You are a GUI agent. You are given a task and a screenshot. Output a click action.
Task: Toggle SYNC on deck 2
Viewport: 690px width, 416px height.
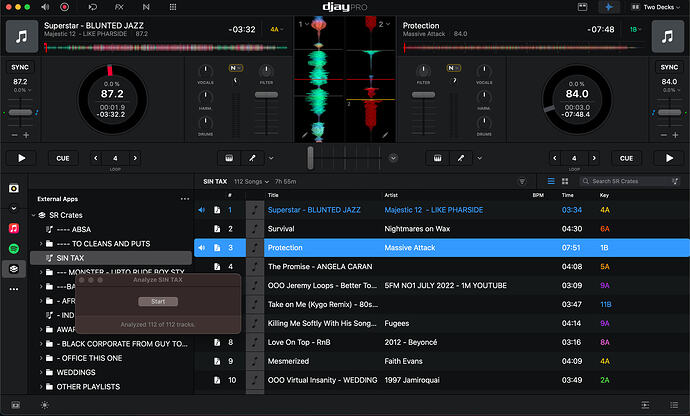[x=669, y=67]
